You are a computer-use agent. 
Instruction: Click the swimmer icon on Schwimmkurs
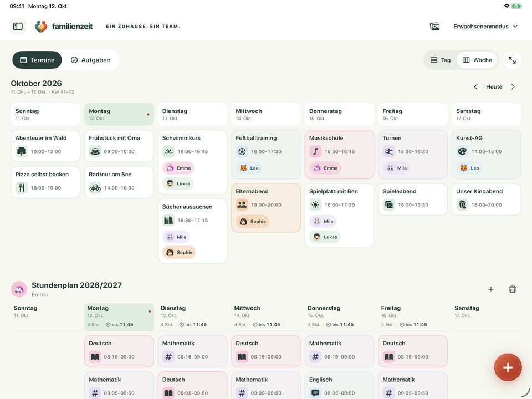(168, 151)
